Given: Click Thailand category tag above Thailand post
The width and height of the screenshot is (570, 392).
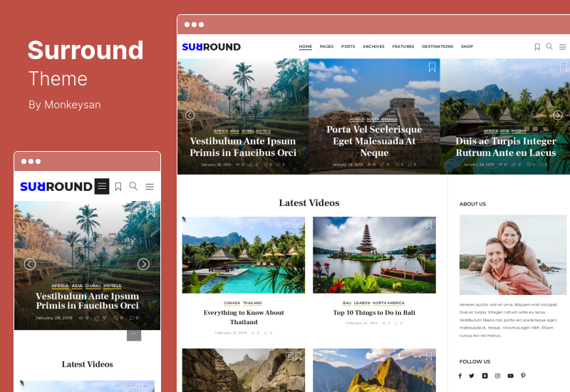Looking at the screenshot, I should 252,303.
